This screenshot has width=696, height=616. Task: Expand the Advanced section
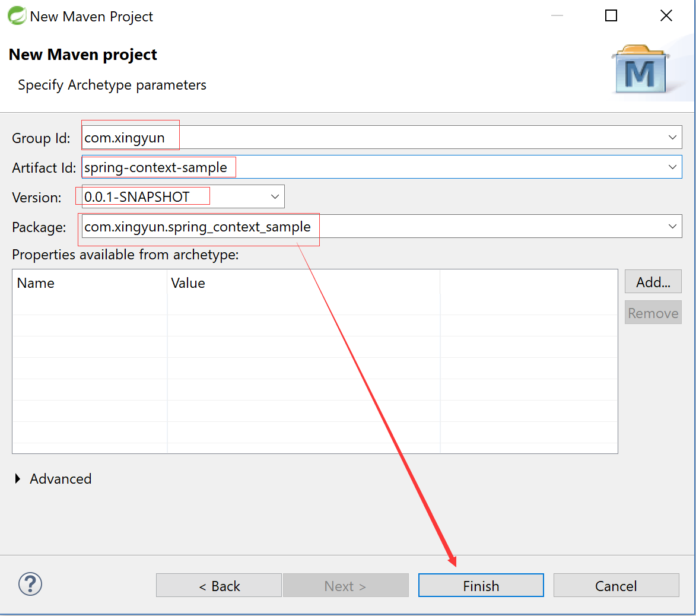pyautogui.click(x=18, y=479)
